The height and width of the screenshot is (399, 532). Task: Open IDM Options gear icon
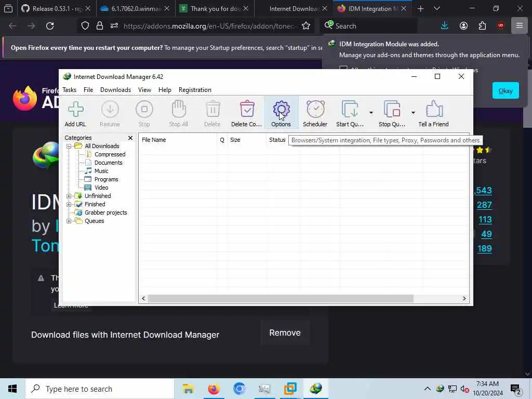tap(281, 114)
